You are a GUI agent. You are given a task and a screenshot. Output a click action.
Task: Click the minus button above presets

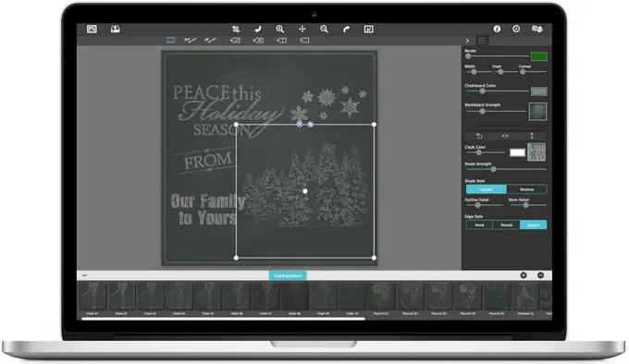click(540, 275)
